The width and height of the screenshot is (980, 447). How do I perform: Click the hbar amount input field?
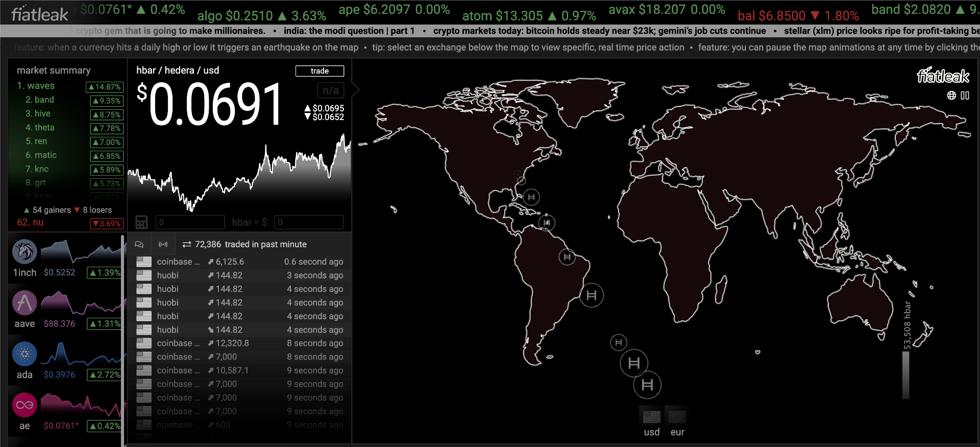(190, 222)
